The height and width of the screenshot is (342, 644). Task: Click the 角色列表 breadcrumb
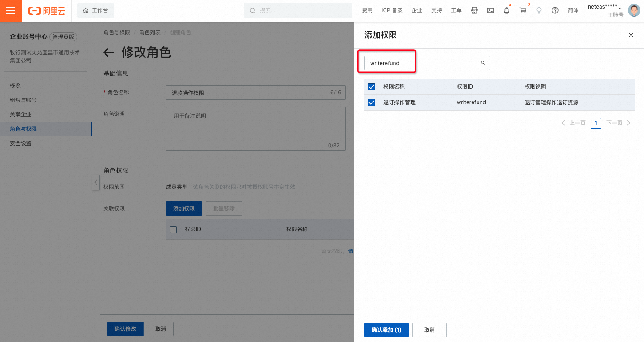pos(150,32)
